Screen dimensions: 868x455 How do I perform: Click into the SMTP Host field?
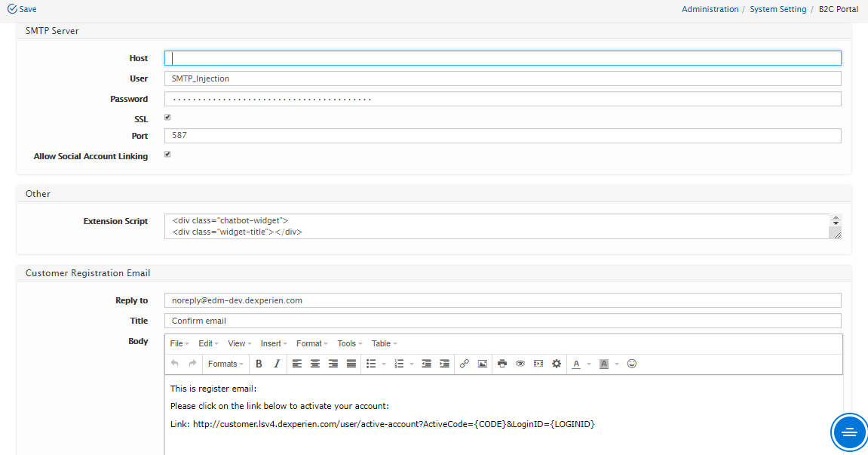point(501,58)
